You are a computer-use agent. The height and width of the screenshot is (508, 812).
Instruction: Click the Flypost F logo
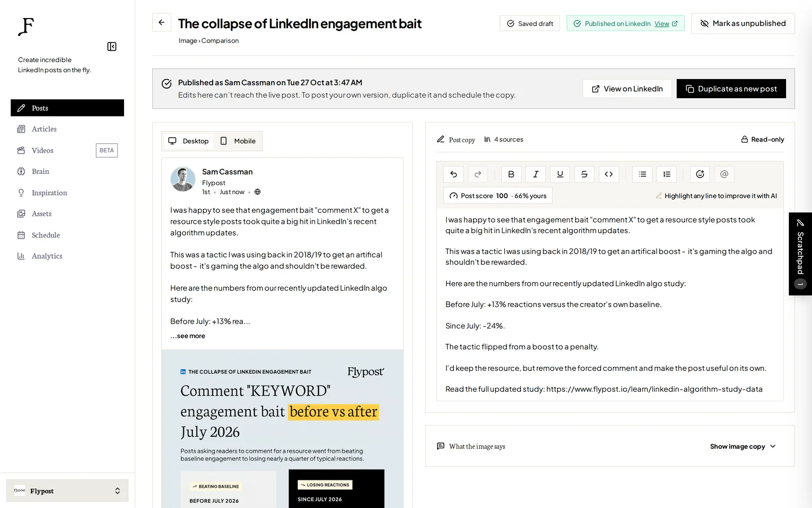(26, 27)
